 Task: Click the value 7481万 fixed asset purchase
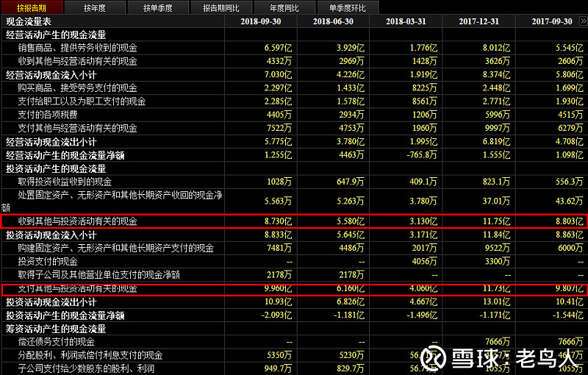pos(279,248)
